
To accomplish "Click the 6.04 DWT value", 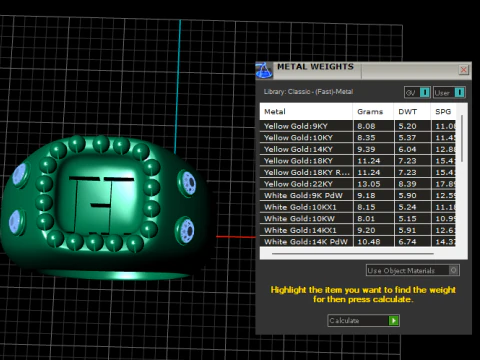I will [407, 149].
